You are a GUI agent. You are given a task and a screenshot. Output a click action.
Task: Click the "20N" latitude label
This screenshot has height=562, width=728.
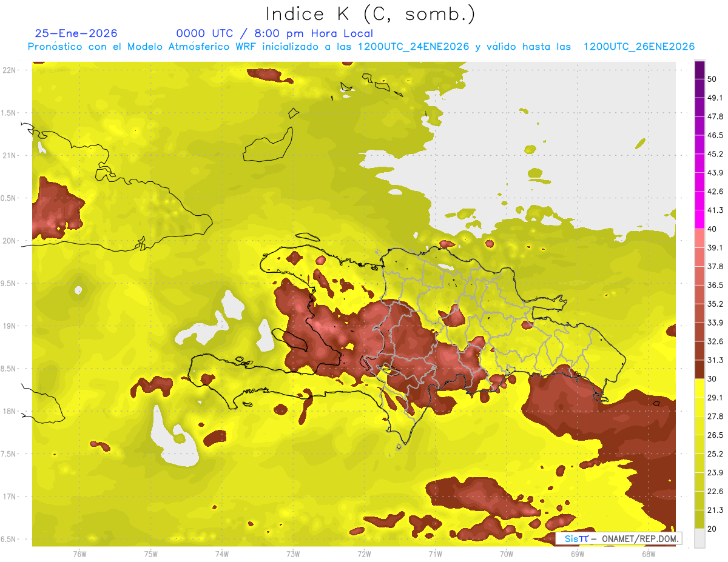(10, 241)
